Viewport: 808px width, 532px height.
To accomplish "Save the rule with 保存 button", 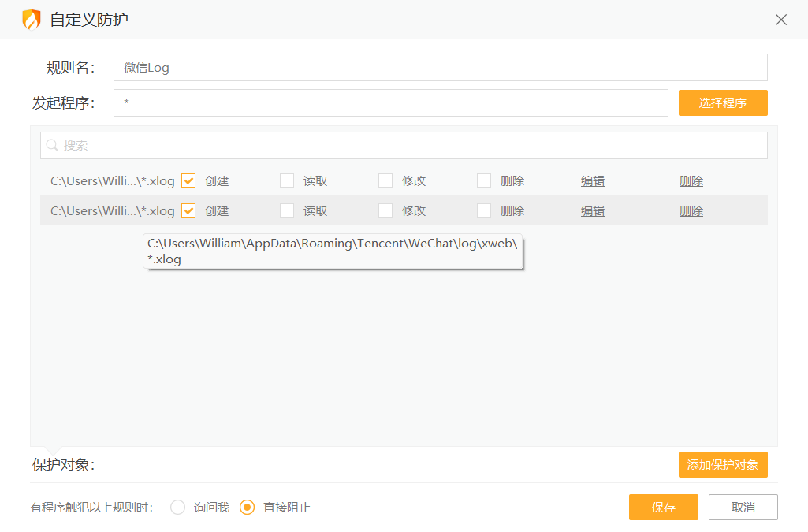I will click(x=663, y=507).
